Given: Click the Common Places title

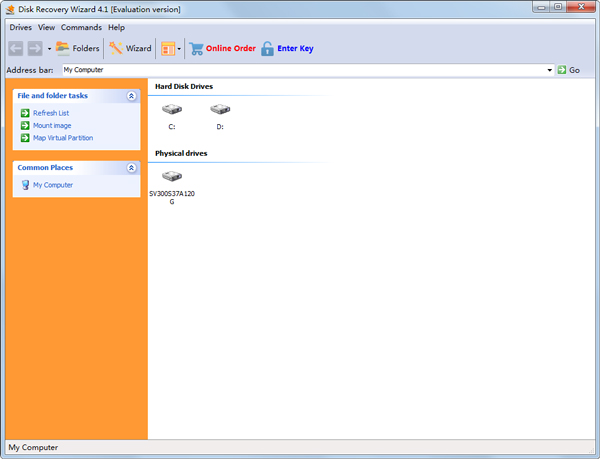Looking at the screenshot, I should 45,168.
